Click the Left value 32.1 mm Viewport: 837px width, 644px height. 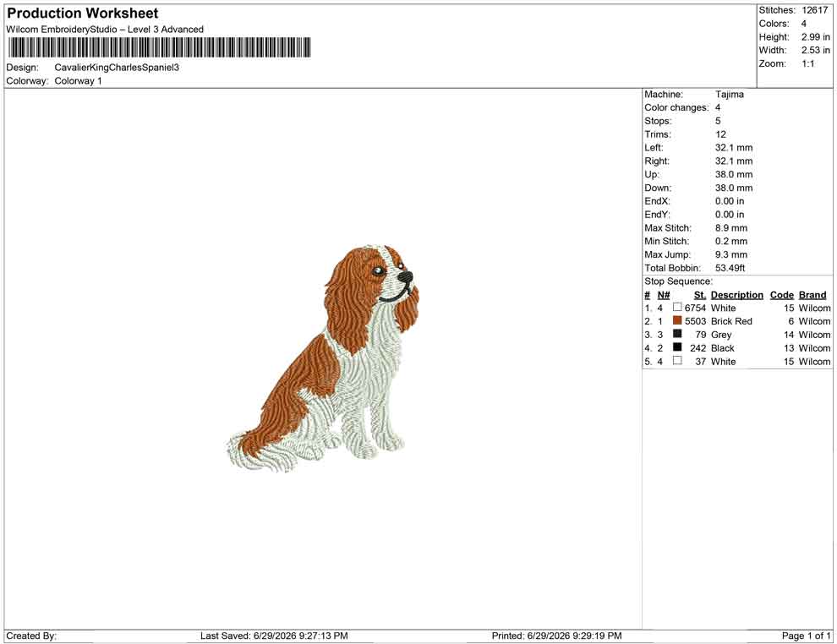[734, 148]
